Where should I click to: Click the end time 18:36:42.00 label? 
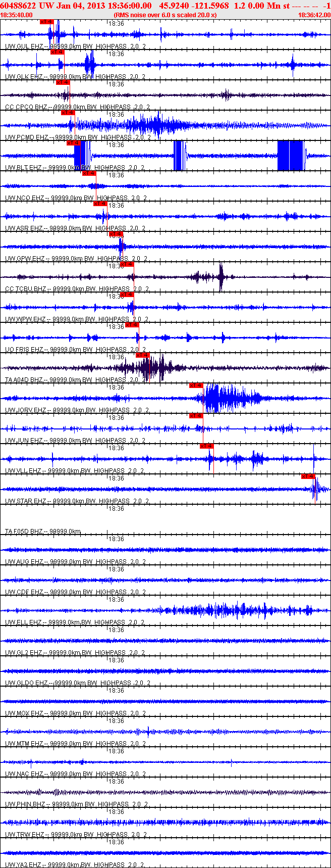click(314, 15)
